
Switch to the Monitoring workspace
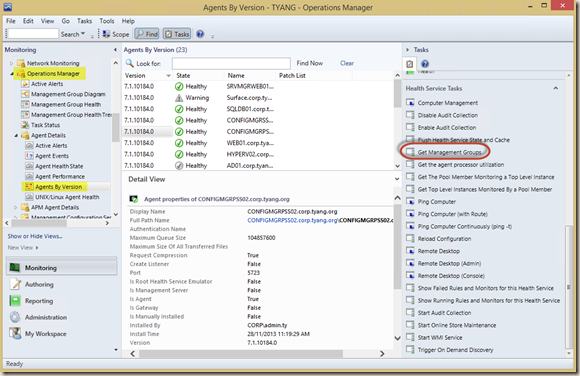click(x=62, y=268)
